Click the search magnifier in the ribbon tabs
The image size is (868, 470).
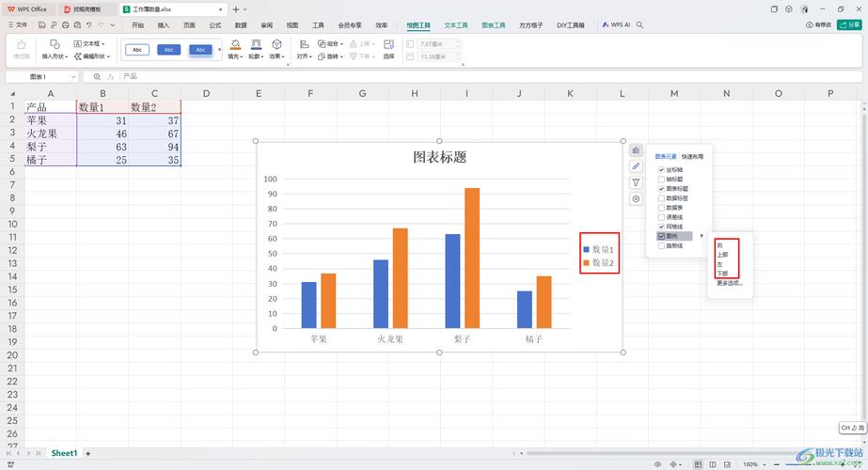pyautogui.click(x=639, y=25)
